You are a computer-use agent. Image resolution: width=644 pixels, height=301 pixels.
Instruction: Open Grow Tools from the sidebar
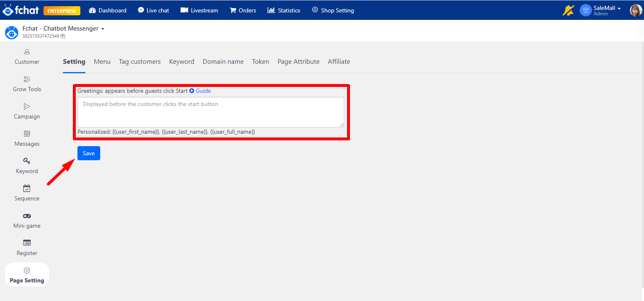(x=27, y=84)
